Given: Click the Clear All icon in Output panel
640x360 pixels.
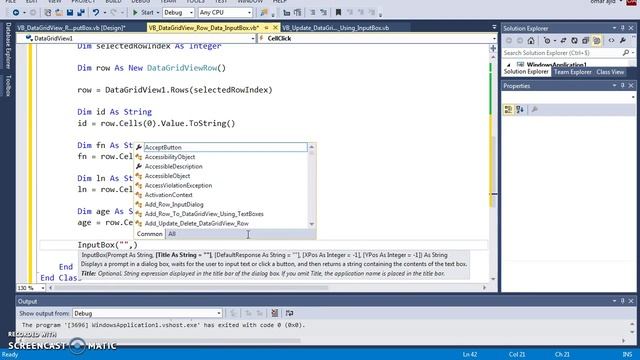Looking at the screenshot, I should (x=275, y=313).
